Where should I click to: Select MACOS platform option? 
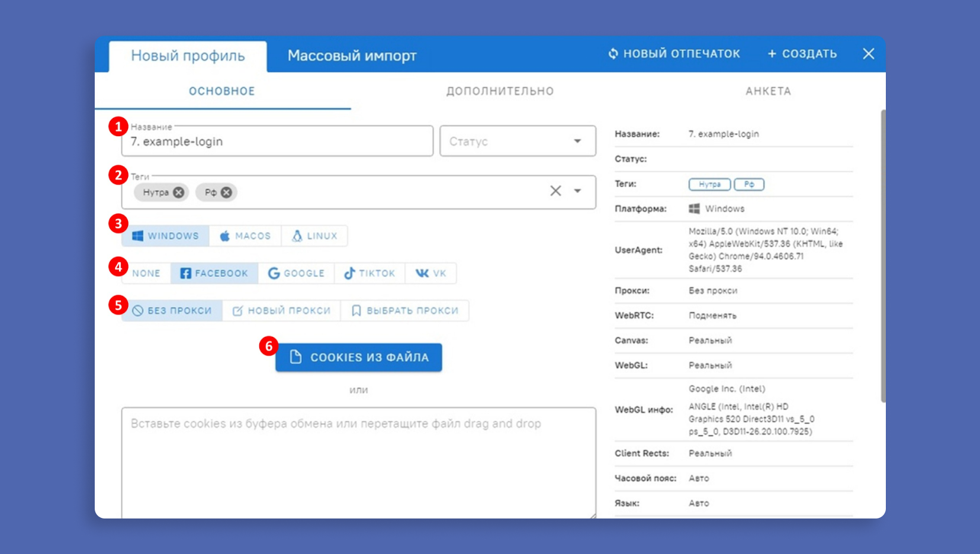[245, 236]
